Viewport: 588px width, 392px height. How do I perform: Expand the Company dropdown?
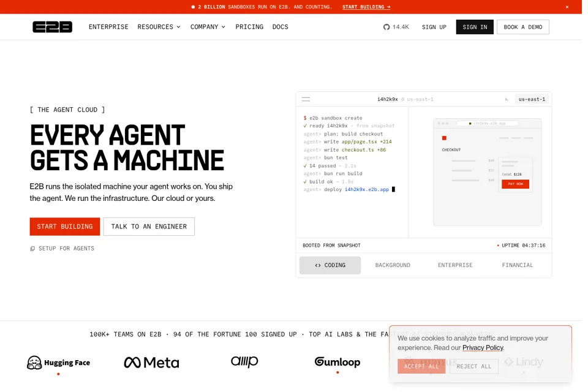tap(208, 27)
